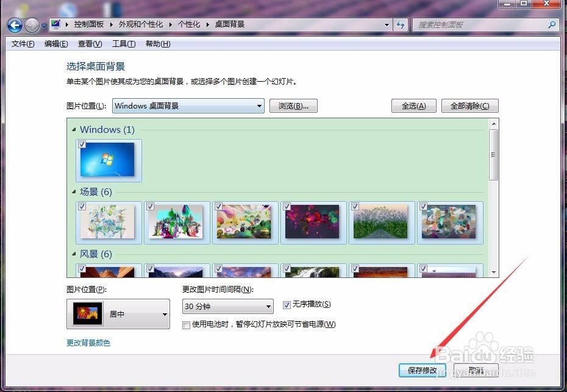Go to 控制面板 breadcrumb
Screen dimensions: 567x392
pos(89,24)
